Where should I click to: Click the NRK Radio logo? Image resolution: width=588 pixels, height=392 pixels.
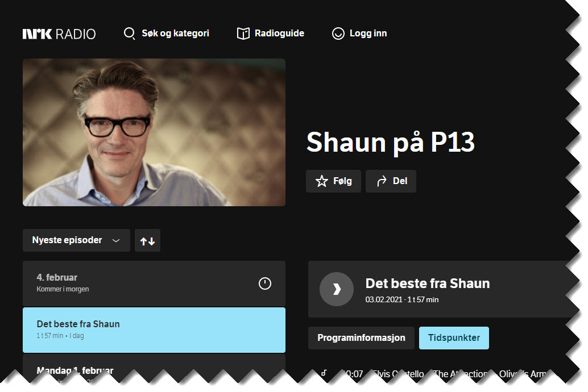coord(59,34)
